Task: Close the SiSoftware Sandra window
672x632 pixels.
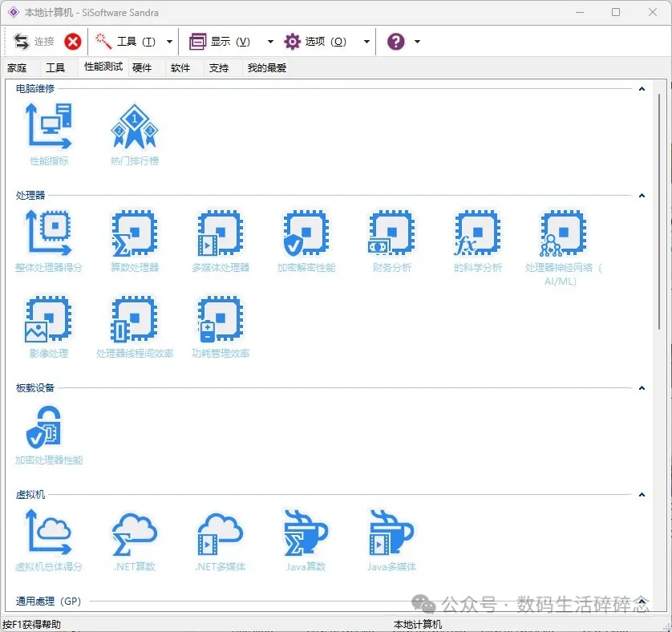Action: [653, 13]
